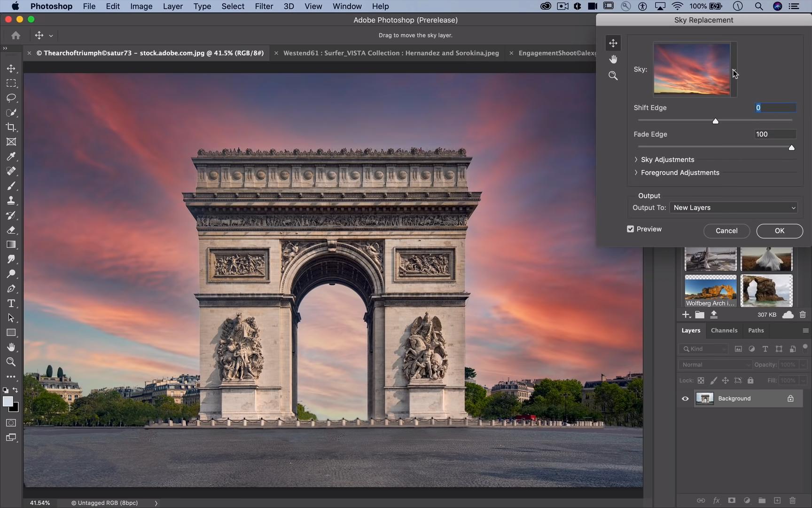Open the Filter menu

tap(264, 6)
